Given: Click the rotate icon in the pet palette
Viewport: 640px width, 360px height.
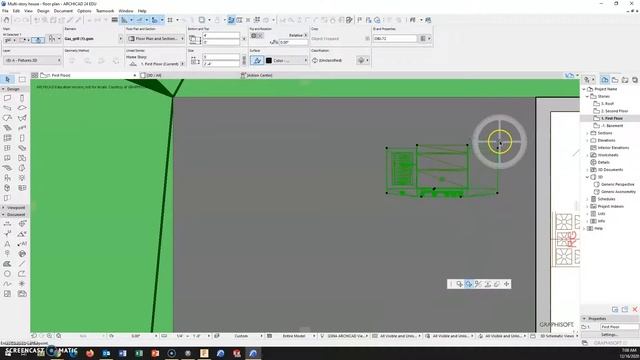Looking at the screenshot, I should [x=469, y=284].
